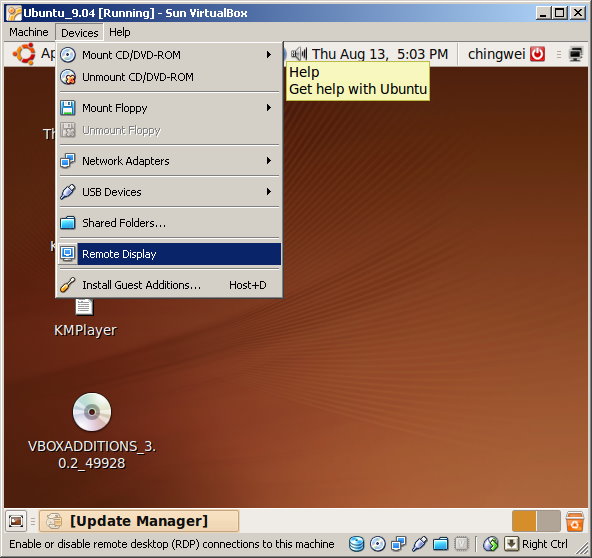Click the RDP status bar description text

coord(172,544)
